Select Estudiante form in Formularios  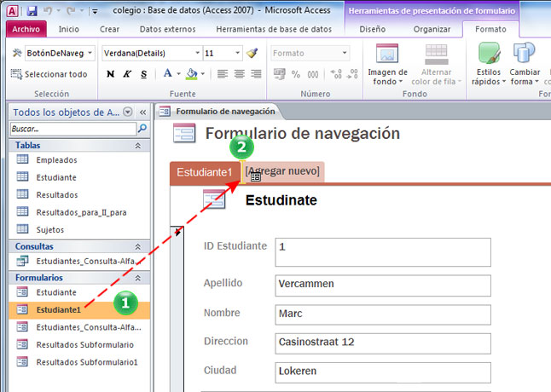(x=79, y=292)
